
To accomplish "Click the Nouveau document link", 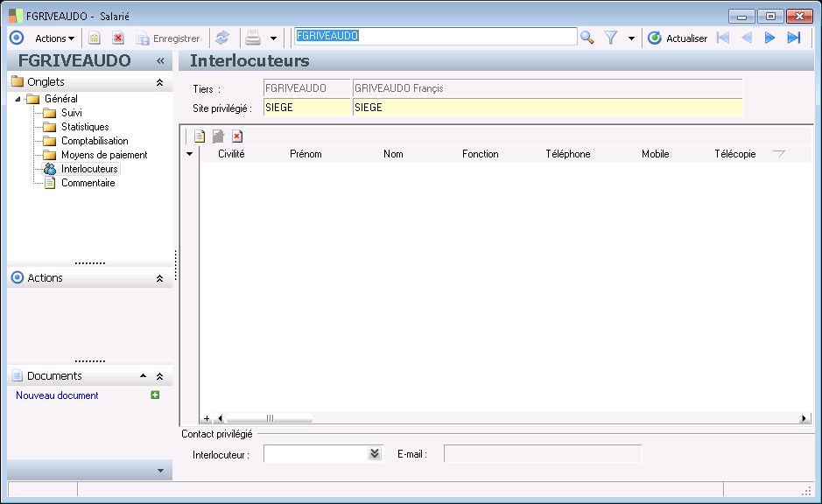I will (57, 395).
